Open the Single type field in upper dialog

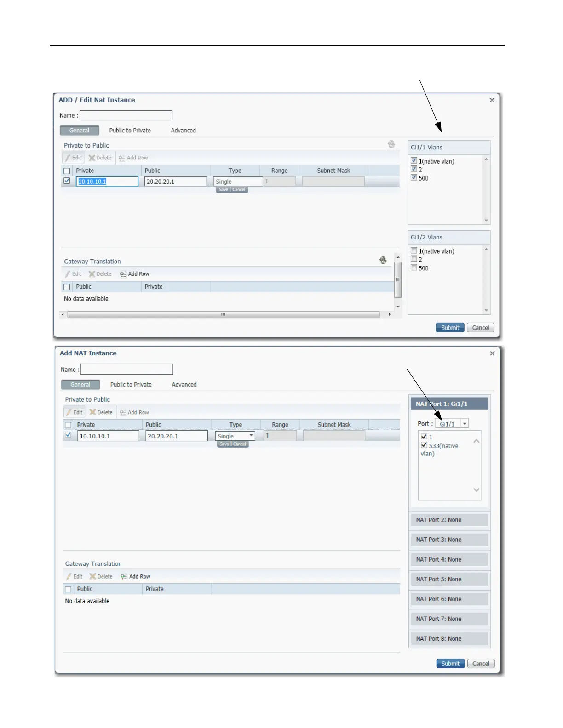click(238, 182)
